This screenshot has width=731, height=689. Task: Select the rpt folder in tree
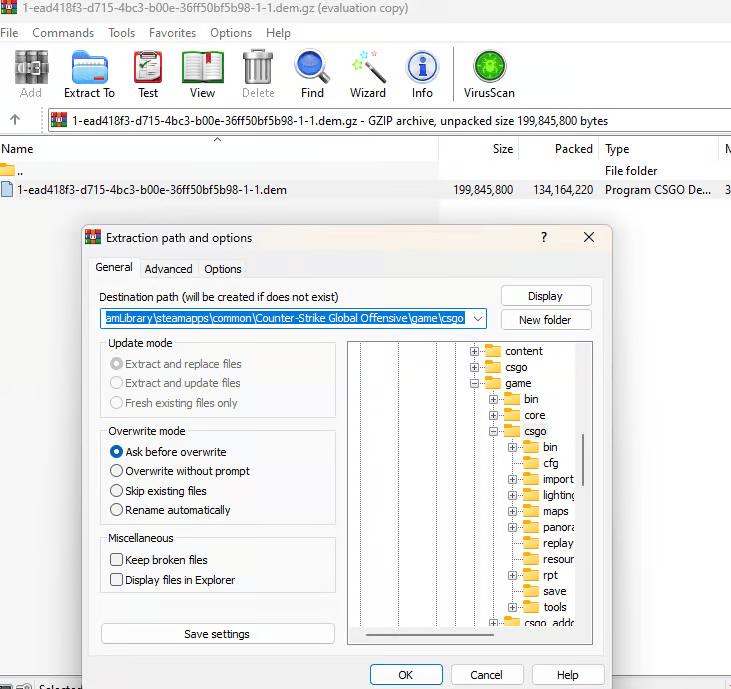(x=550, y=575)
